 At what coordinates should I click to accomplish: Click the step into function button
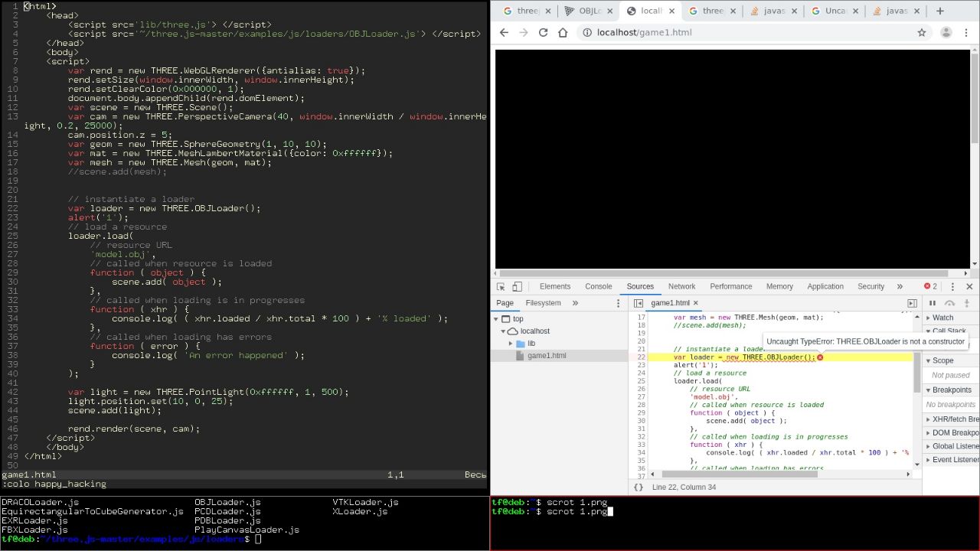coord(967,303)
